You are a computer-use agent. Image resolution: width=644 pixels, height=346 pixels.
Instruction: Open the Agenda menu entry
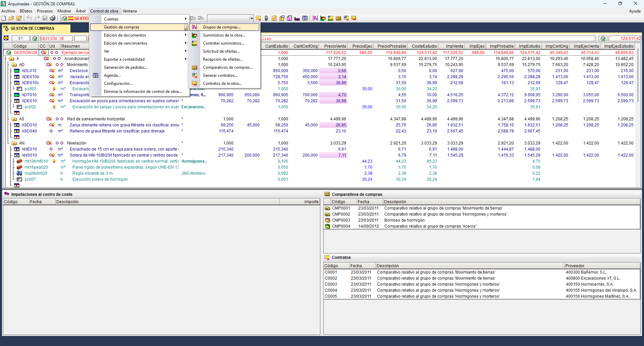point(112,75)
